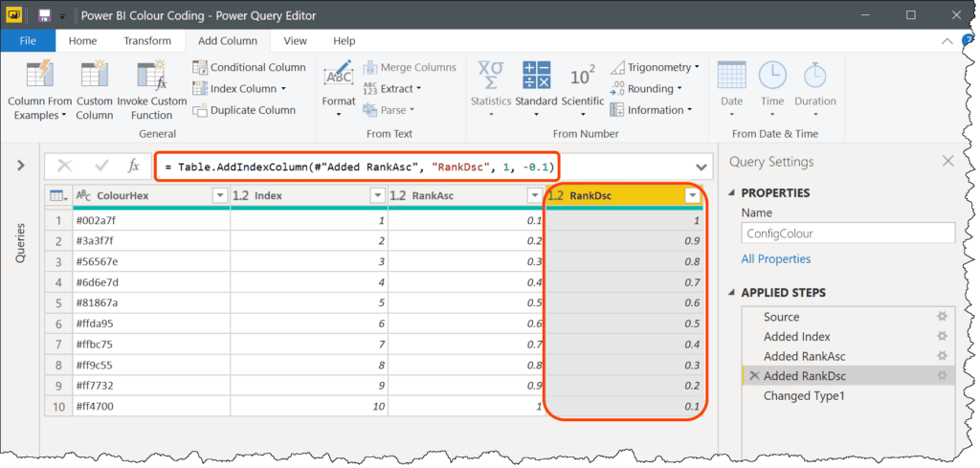Screen dimensions: 980x468
Task: Expand the Queries pane
Action: point(21,166)
